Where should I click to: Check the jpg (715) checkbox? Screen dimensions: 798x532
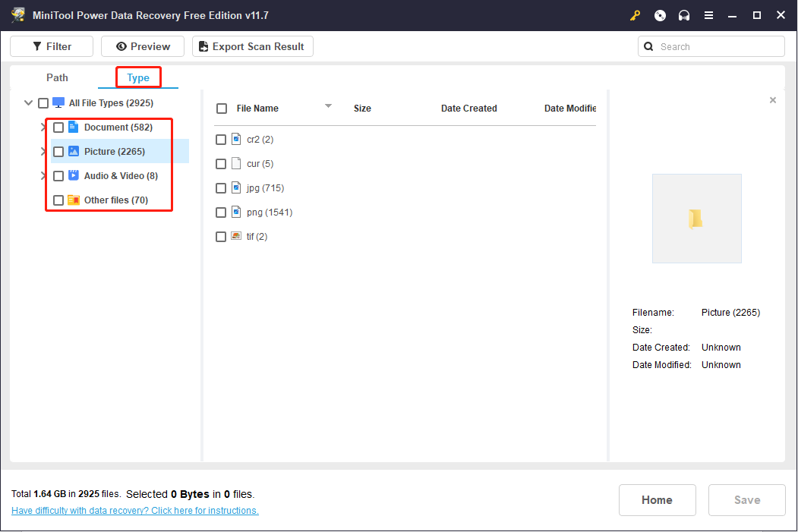[x=221, y=188]
